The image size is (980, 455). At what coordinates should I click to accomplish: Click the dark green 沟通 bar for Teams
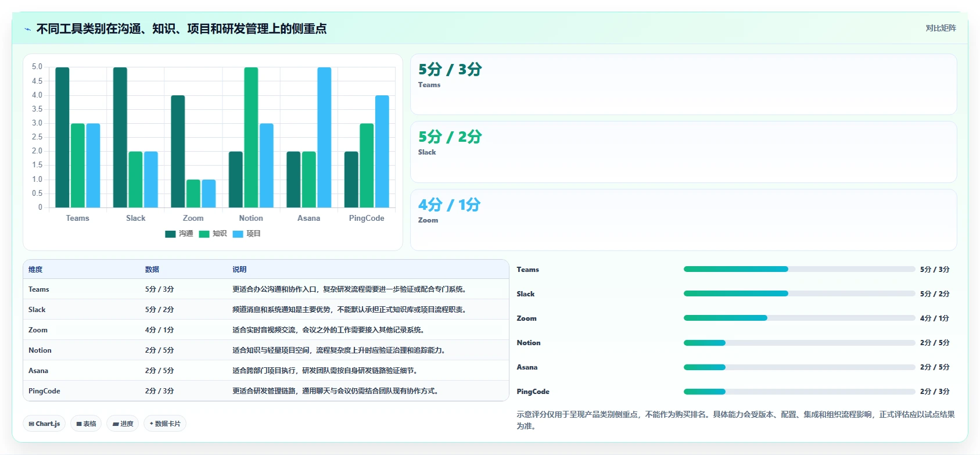[x=62, y=137]
